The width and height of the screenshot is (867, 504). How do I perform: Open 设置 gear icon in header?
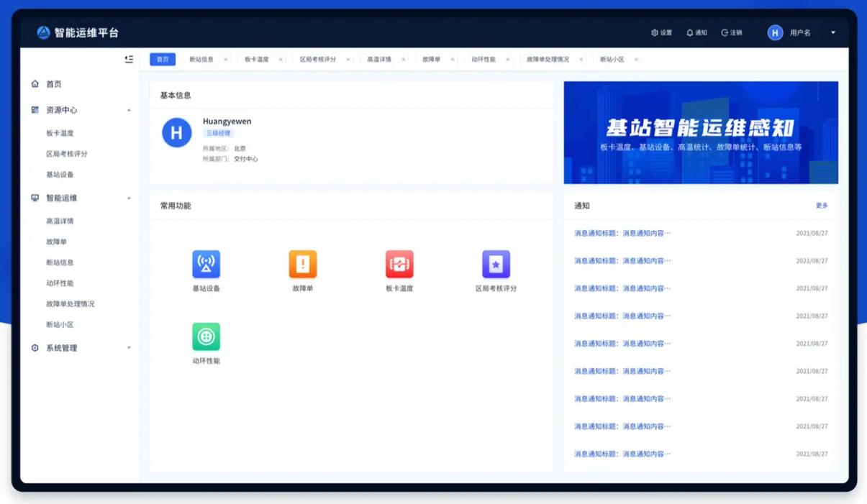click(x=655, y=32)
